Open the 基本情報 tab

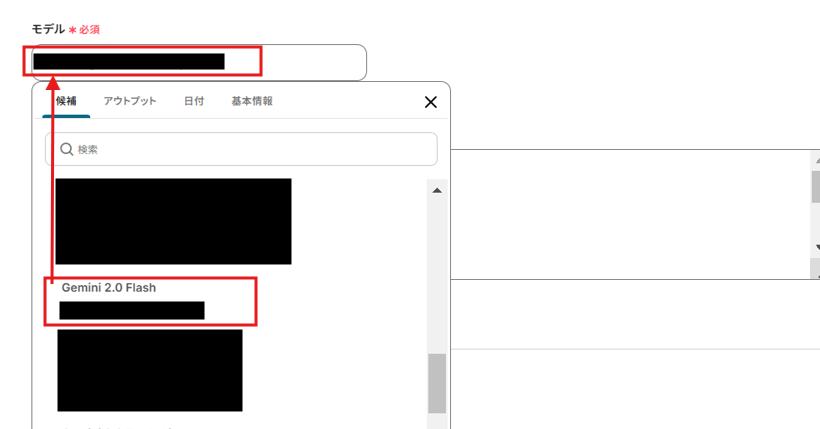coord(252,101)
